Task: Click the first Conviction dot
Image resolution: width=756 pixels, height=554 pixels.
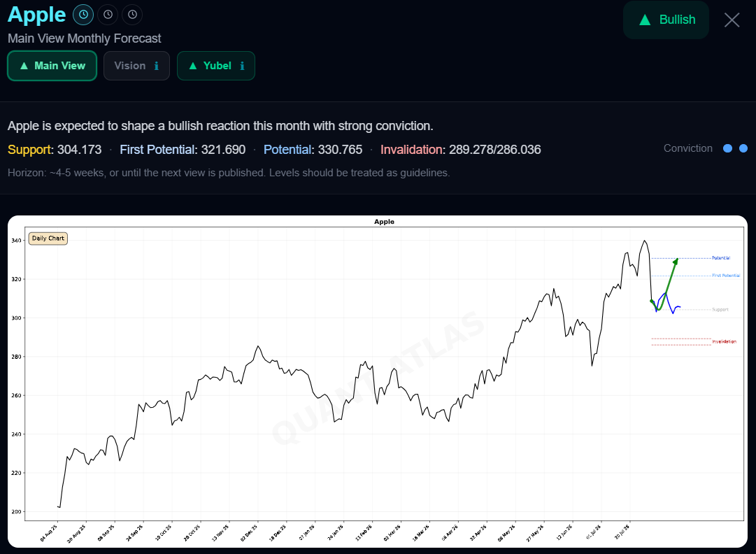Action: coord(727,148)
